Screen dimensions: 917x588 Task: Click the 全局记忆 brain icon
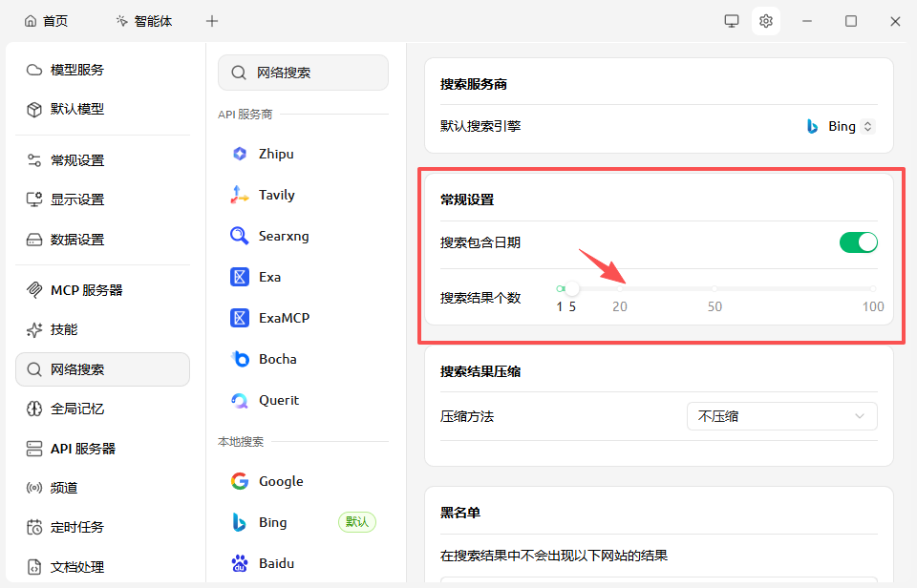pos(34,409)
